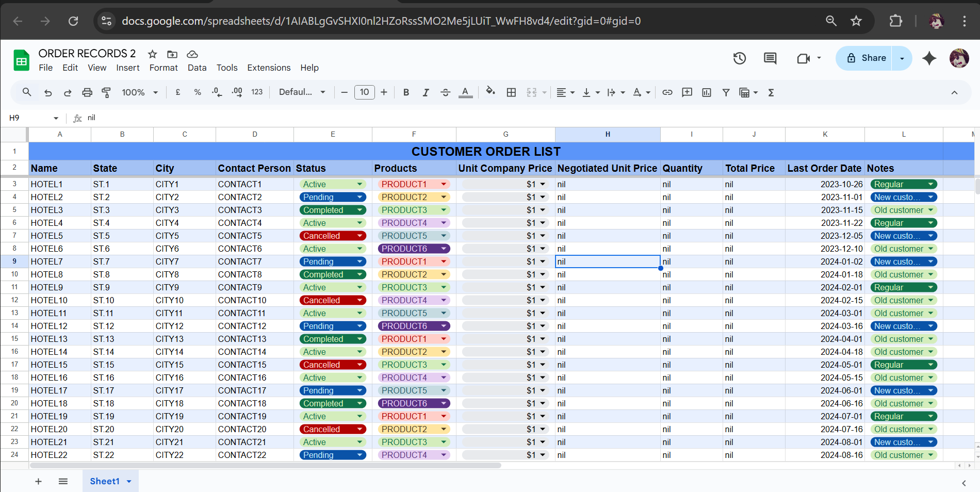This screenshot has width=980, height=492.
Task: Open the zoom 100% dropdown
Action: coord(139,92)
